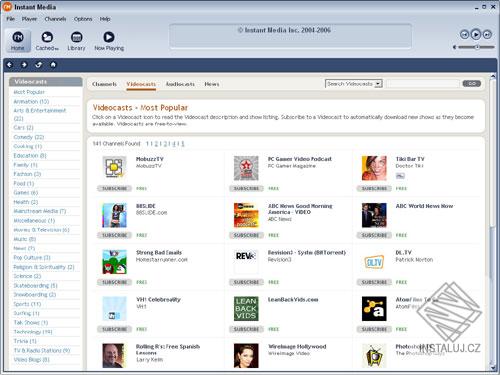Switch to the Audiocasts tab
The image size is (500, 375).
pos(180,84)
